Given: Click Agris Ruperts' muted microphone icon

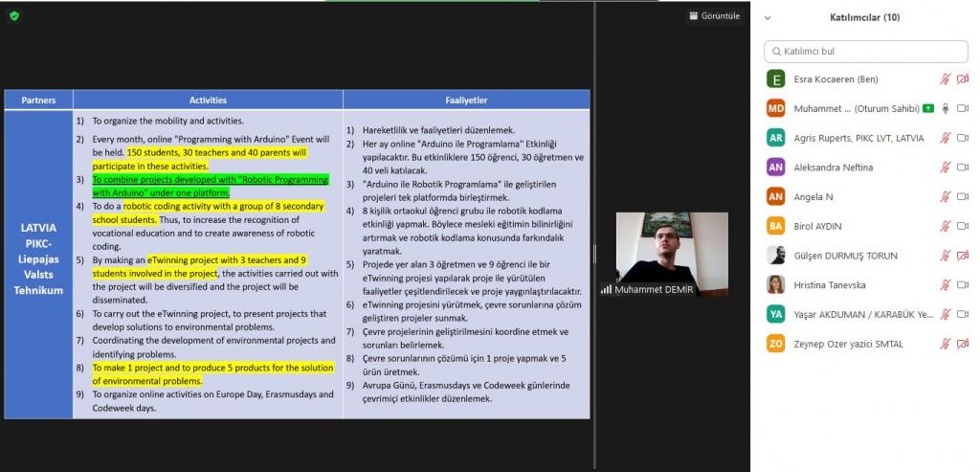Looking at the screenshot, I should click(946, 138).
